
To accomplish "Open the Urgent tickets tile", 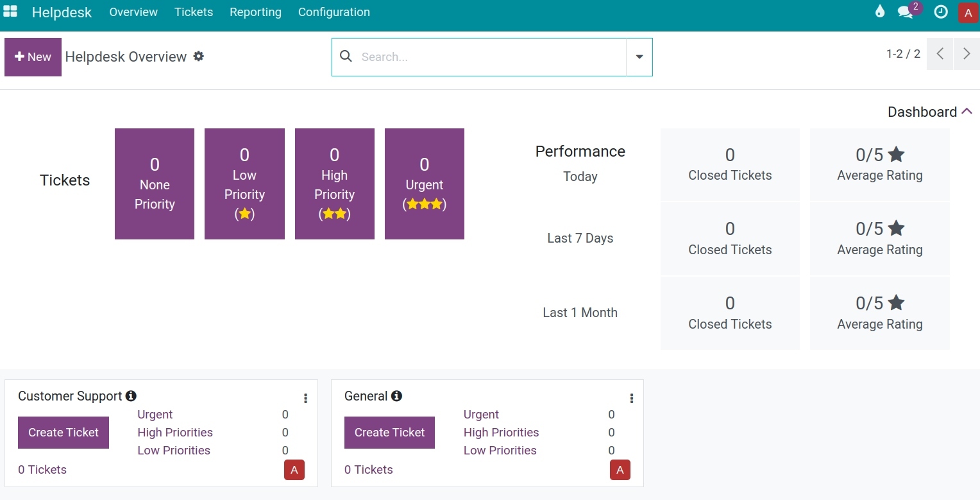I will (x=425, y=184).
